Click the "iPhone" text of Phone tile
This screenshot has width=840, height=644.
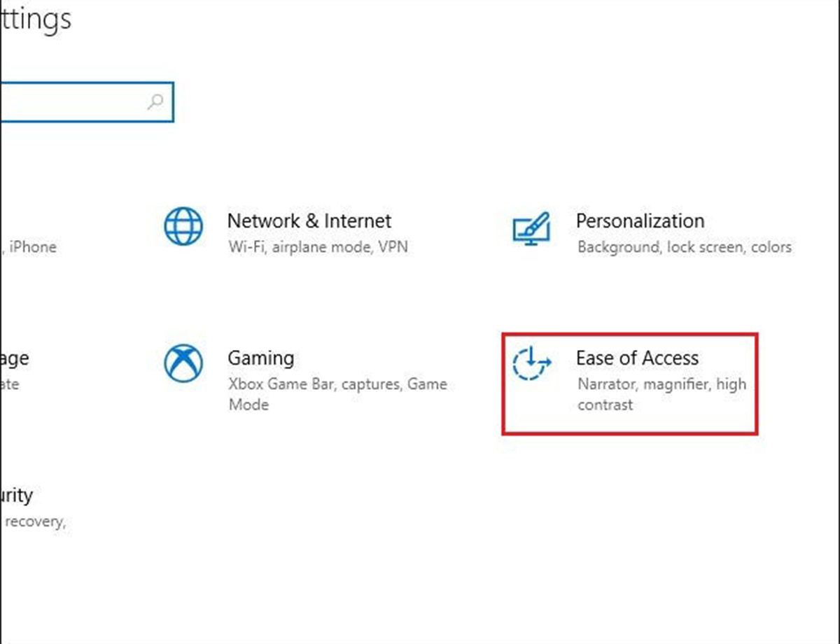pos(32,247)
